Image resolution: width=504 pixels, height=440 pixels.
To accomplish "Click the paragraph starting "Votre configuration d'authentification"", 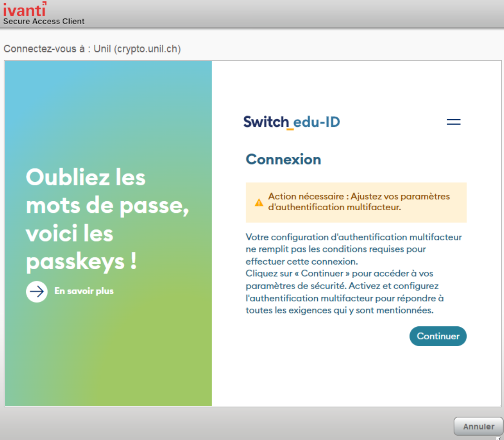I will coord(354,249).
